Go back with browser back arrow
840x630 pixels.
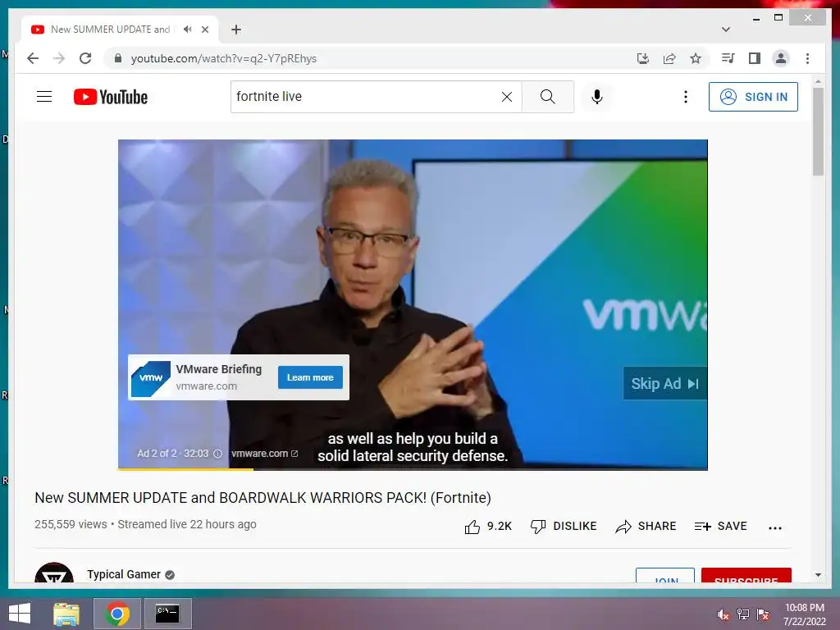[x=33, y=58]
